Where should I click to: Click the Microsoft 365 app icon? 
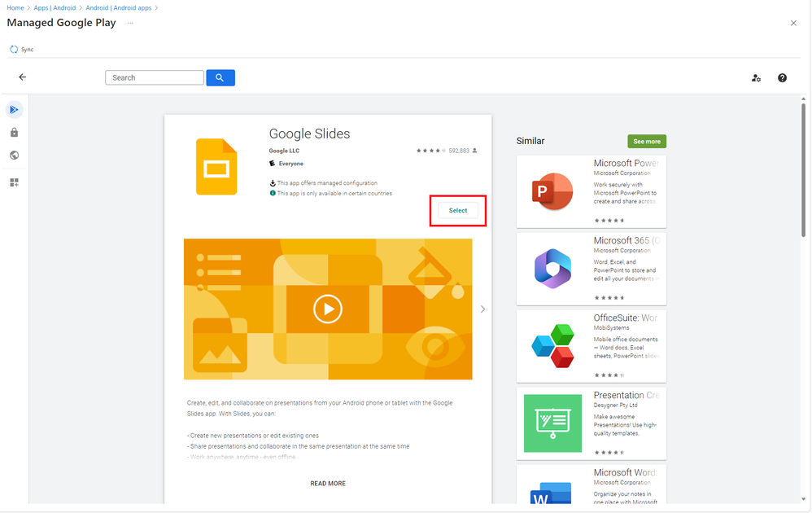552,269
